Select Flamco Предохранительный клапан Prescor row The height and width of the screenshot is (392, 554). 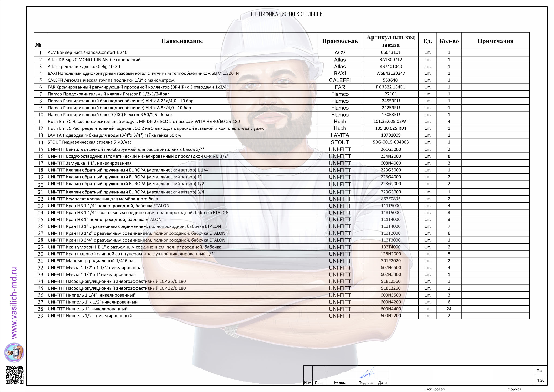pyautogui.click(x=282, y=94)
